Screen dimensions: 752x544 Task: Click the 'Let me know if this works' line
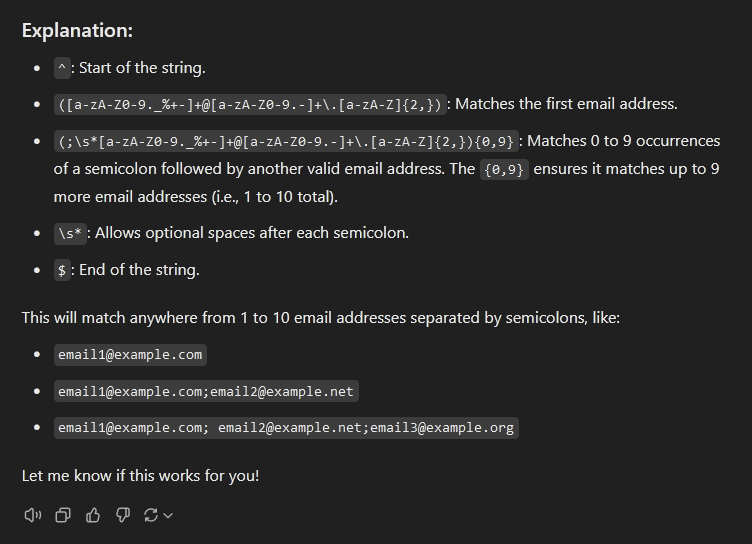141,476
